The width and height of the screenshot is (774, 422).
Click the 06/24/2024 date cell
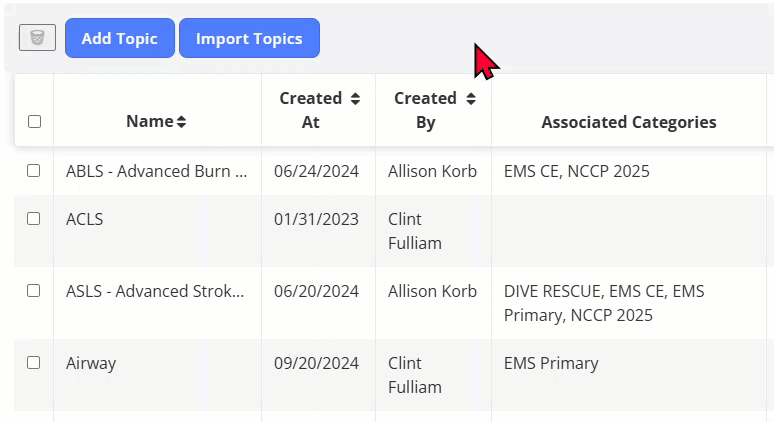(x=316, y=171)
